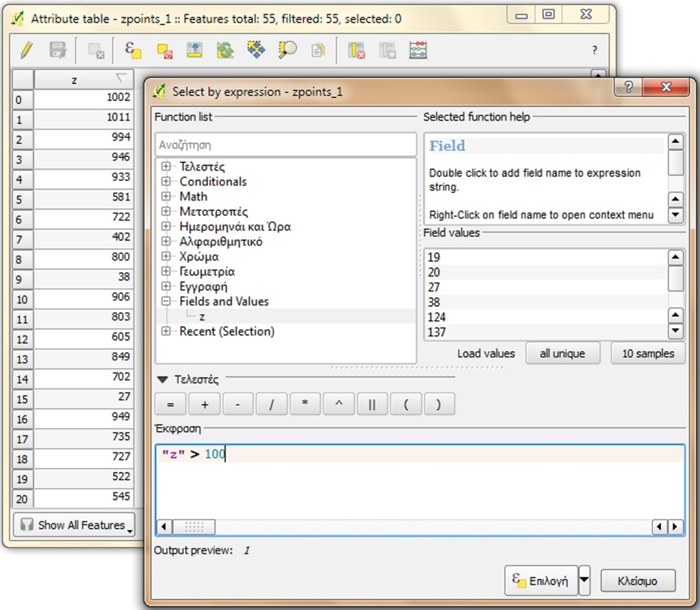
Task: Pan map to selected rows icon
Action: (x=256, y=50)
